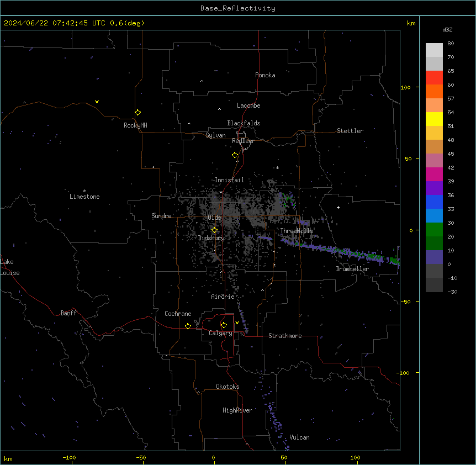The width and height of the screenshot is (476, 465).
Task: Click the yellow V marker east of Calgary
Action: [x=237, y=323]
